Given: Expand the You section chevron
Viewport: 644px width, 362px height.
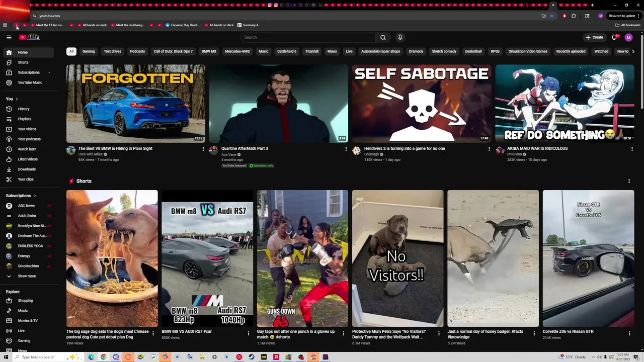Looking at the screenshot, I should [x=17, y=99].
